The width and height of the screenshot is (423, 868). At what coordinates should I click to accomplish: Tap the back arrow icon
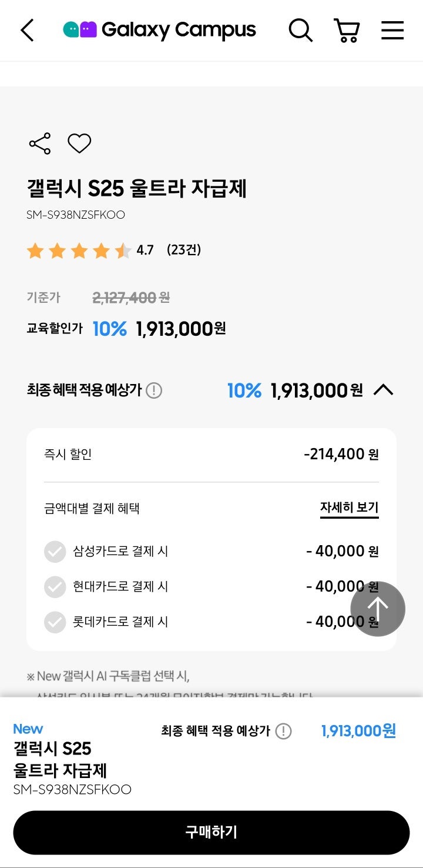point(28,30)
